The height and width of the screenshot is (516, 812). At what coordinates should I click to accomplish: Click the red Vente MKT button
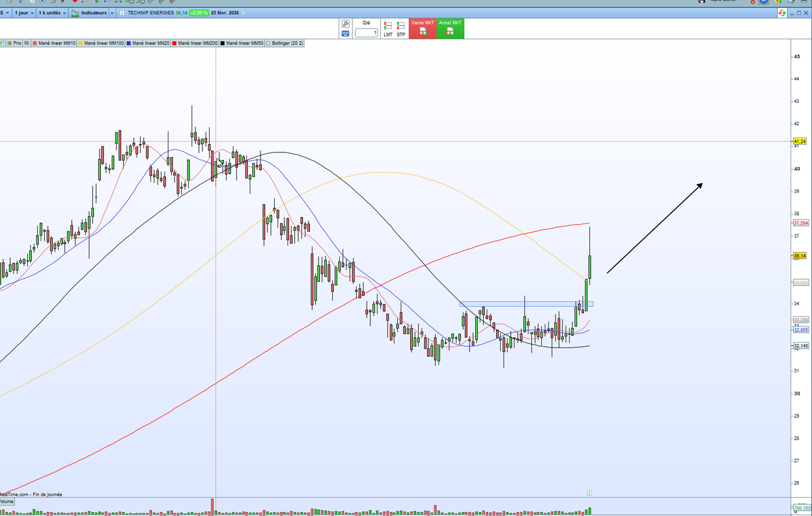423,28
